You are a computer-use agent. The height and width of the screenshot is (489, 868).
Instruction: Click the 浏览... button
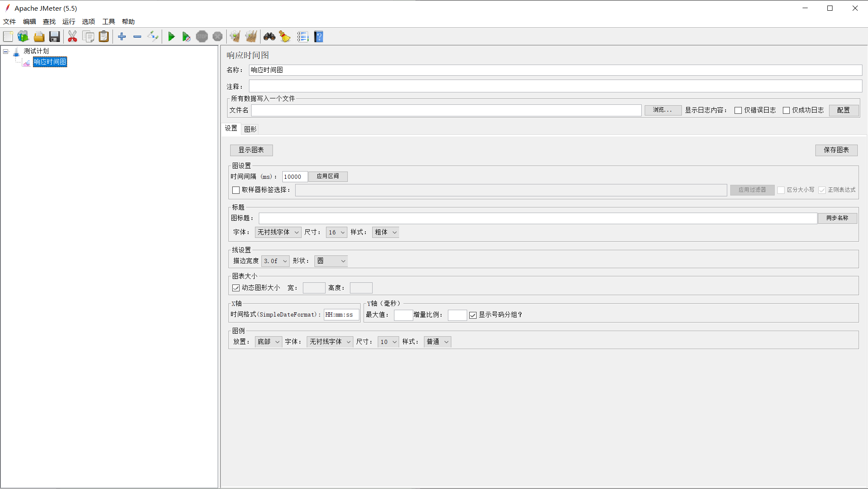(x=663, y=110)
